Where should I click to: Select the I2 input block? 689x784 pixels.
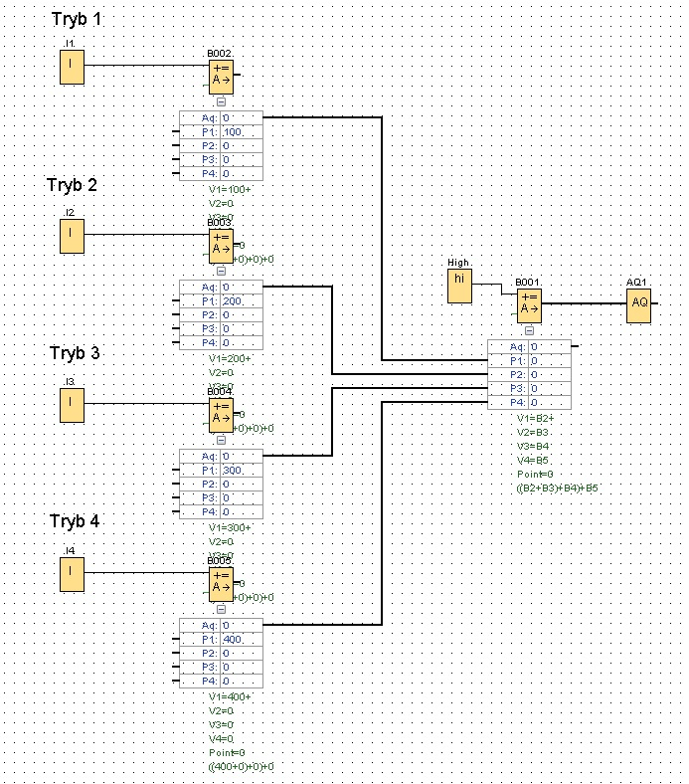(x=72, y=236)
